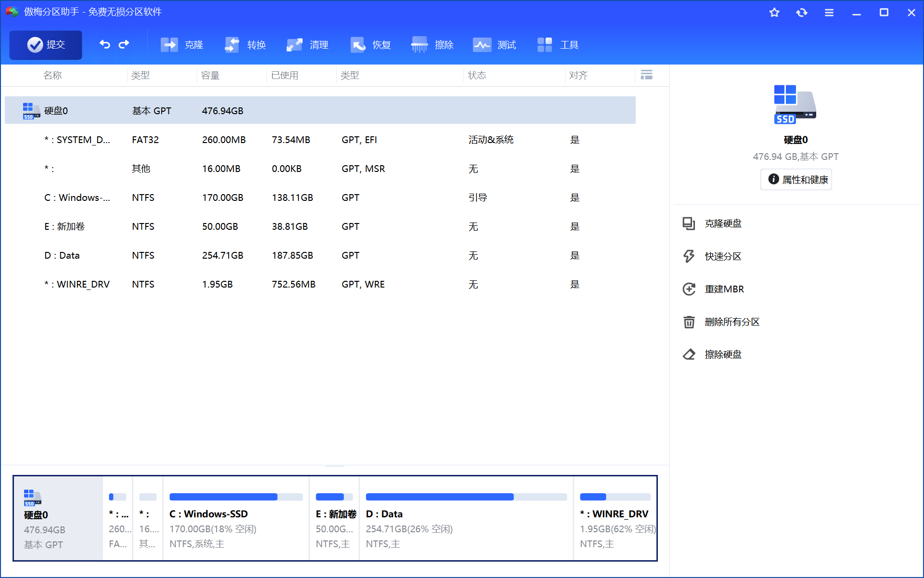924x578 pixels.
Task: Open Properties and Health (属性和健康)
Action: (796, 180)
